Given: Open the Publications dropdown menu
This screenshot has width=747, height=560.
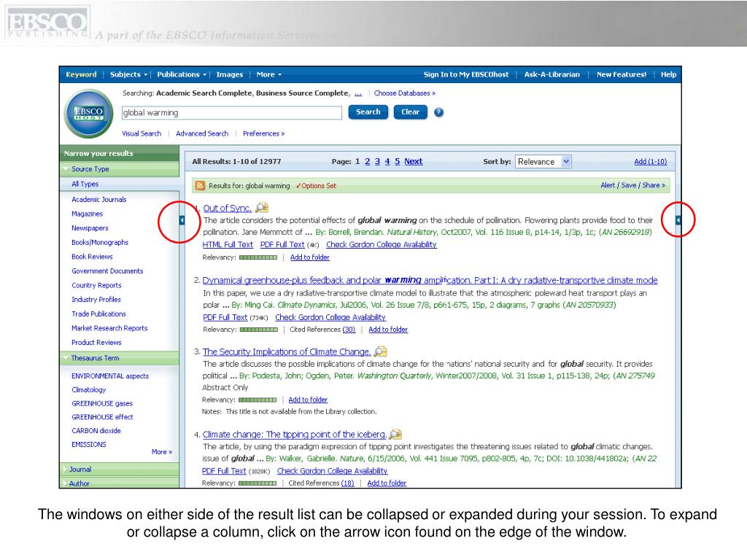Looking at the screenshot, I should coord(182,74).
